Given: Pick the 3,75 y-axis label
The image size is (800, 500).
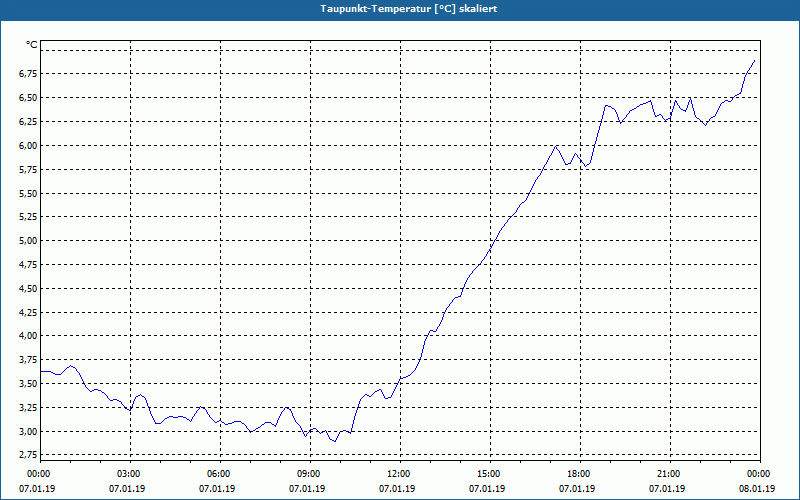Looking at the screenshot, I should (28, 360).
